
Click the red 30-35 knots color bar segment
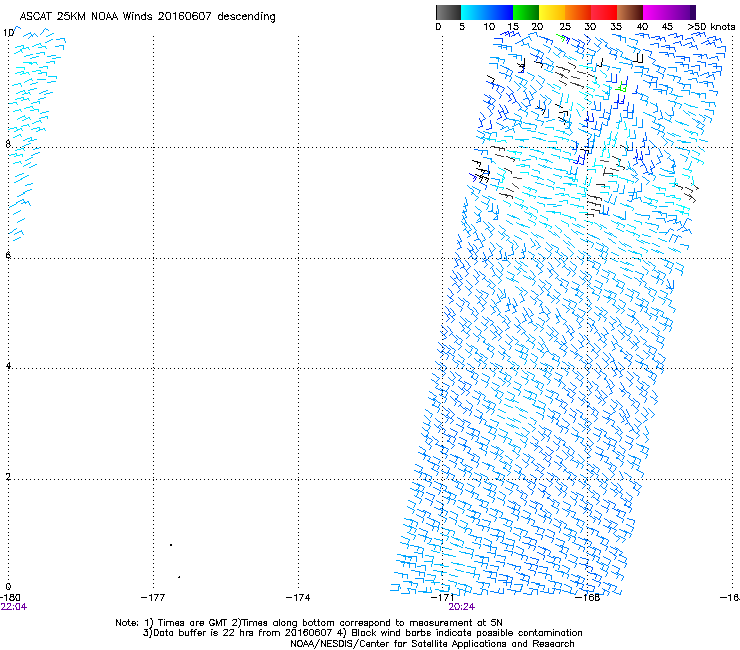(x=604, y=12)
